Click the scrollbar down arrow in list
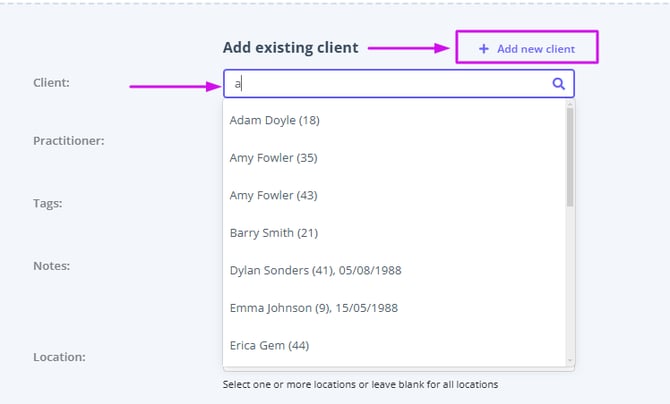Screen dimensions: 670x404 point(570,360)
